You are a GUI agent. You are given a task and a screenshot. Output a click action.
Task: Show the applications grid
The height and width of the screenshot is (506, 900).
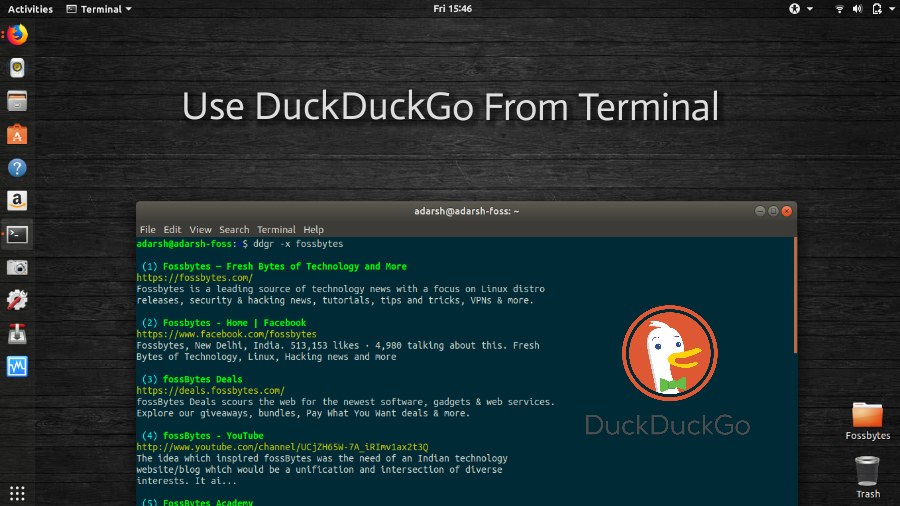[x=17, y=493]
